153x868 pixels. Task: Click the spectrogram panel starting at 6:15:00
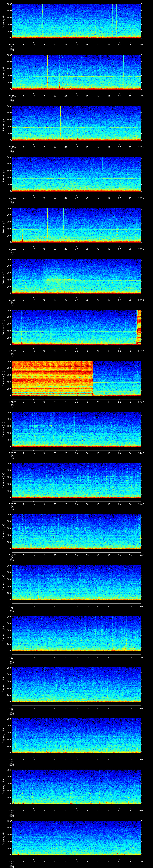click(x=77, y=72)
